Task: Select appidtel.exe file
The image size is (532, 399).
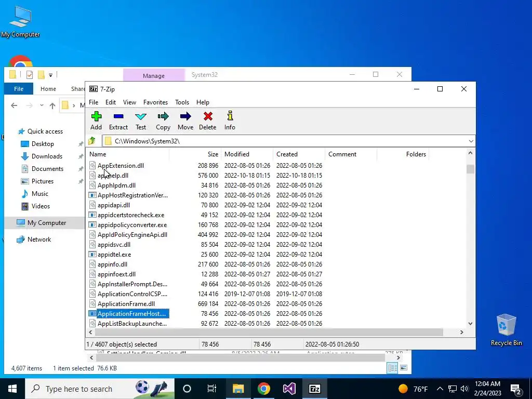Action: tap(114, 254)
